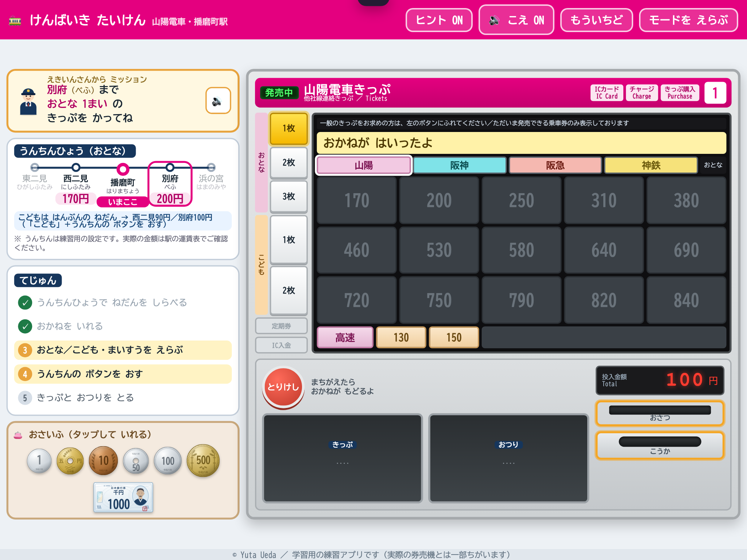Select the 750 yen fare button
The image size is (747, 560).
tap(439, 300)
